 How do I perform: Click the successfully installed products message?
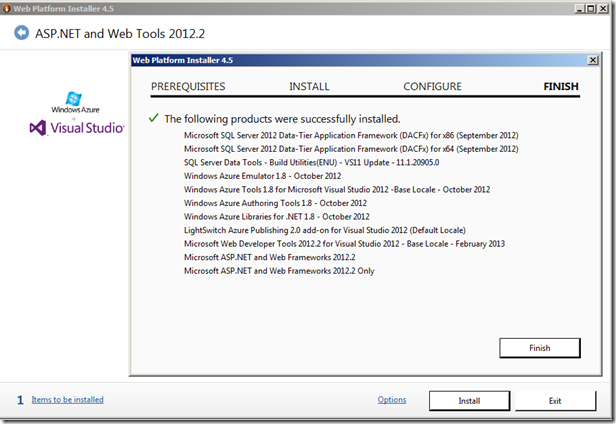(282, 119)
